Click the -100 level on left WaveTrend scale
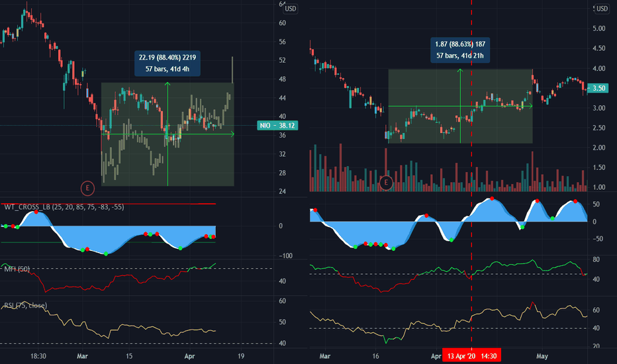617x364 pixels. 285,255
